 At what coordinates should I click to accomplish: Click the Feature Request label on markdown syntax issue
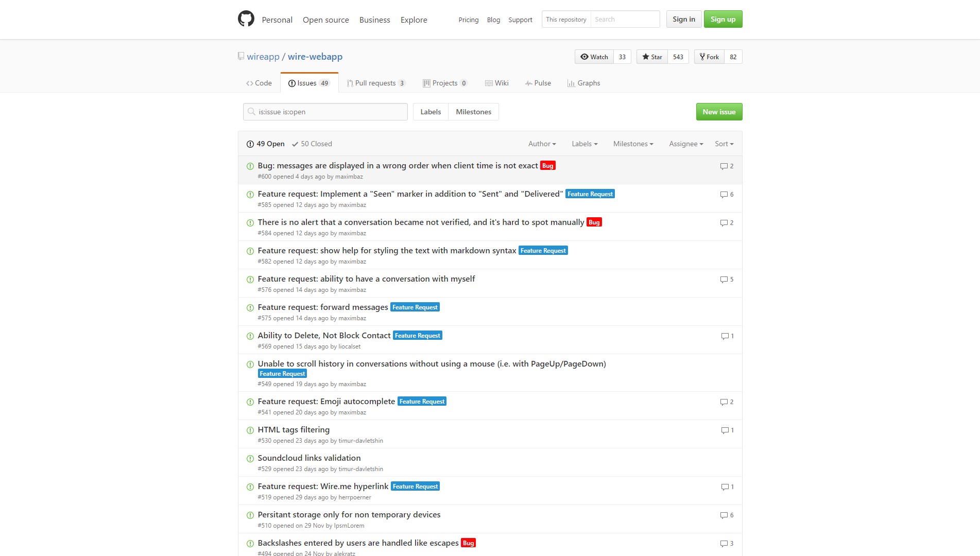(543, 251)
